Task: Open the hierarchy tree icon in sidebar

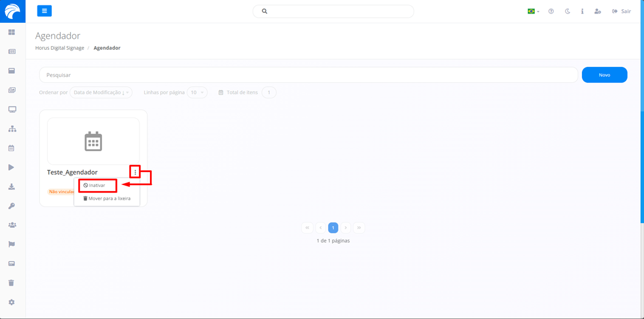Action: coord(12,129)
